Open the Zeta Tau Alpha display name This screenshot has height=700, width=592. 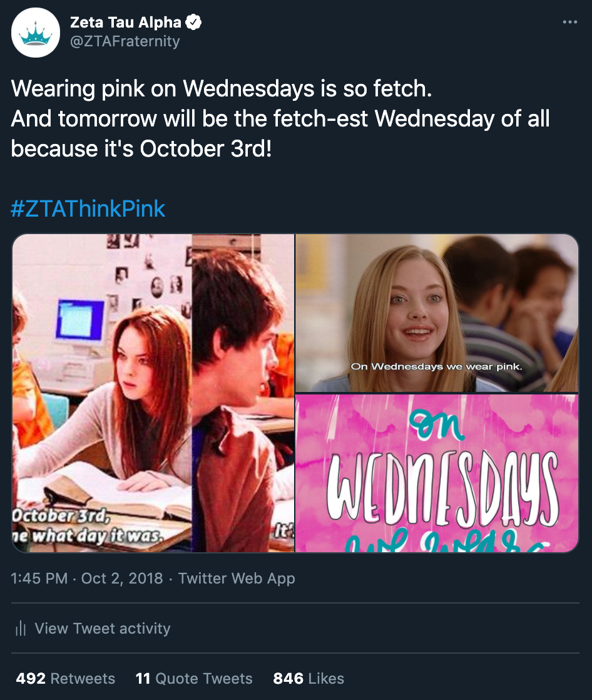point(126,22)
